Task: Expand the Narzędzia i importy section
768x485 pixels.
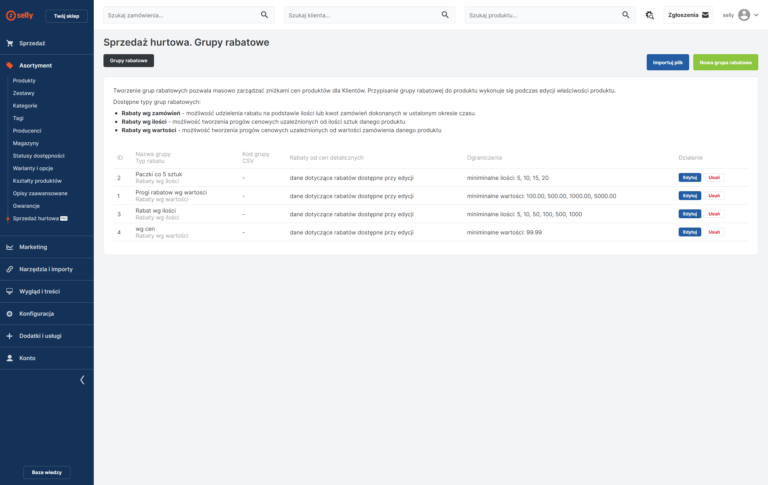Action: tap(44, 268)
